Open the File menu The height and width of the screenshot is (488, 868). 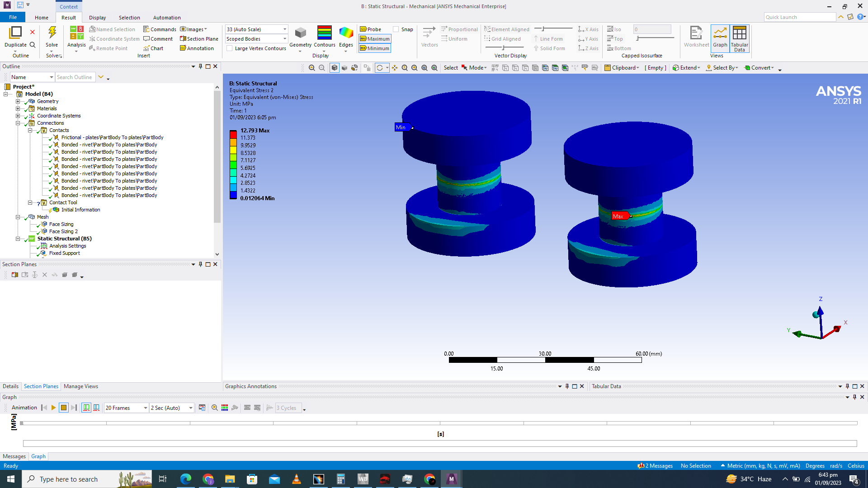point(13,17)
